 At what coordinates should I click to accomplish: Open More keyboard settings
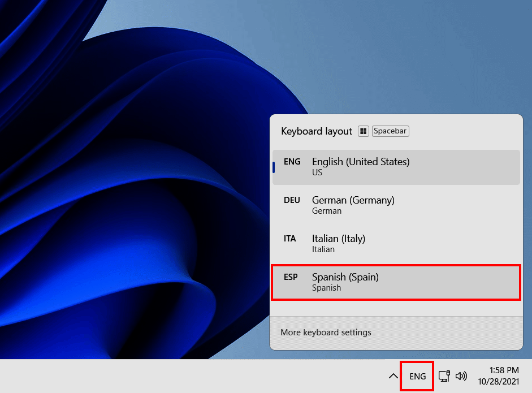coord(326,332)
